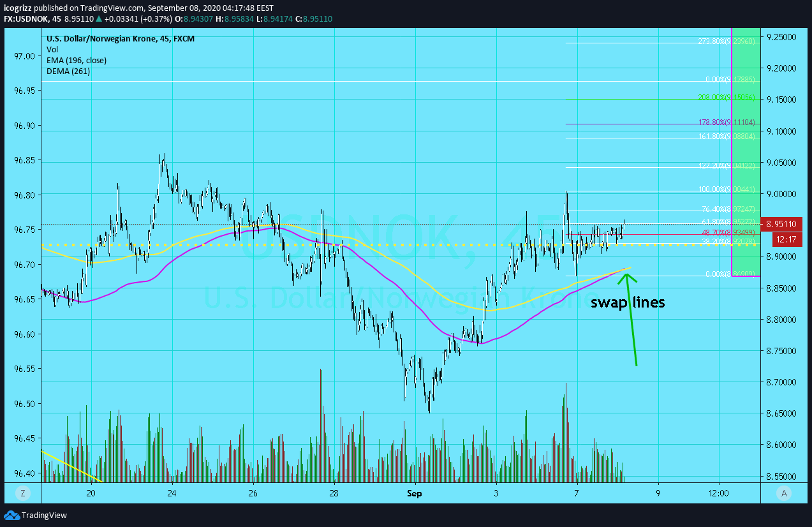Select the 0.00%(8.86909) Fibonacci label

730,274
